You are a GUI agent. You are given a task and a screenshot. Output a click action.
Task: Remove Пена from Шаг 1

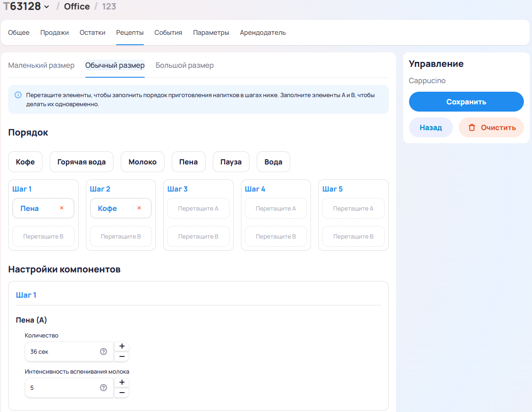point(61,208)
